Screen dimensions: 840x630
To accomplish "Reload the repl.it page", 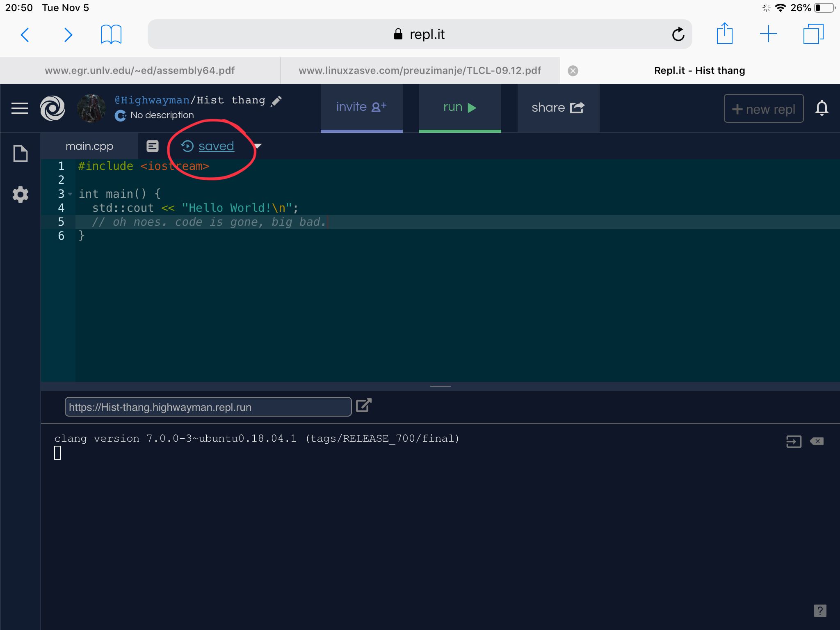I will [x=678, y=34].
